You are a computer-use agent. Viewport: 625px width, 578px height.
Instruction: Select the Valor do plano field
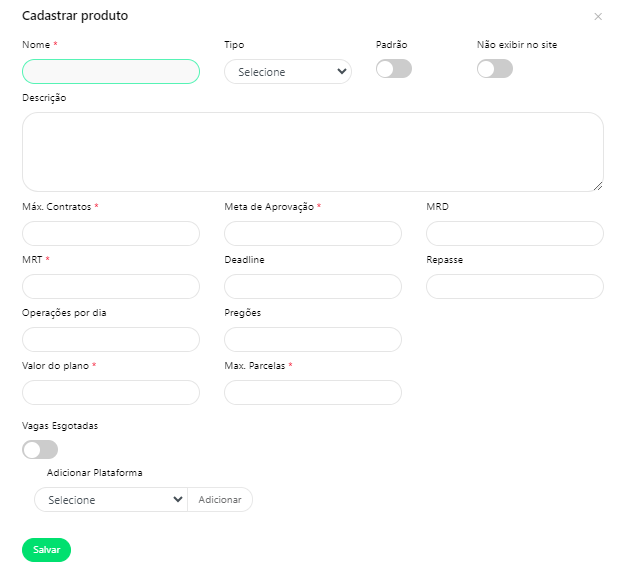[x=111, y=393]
